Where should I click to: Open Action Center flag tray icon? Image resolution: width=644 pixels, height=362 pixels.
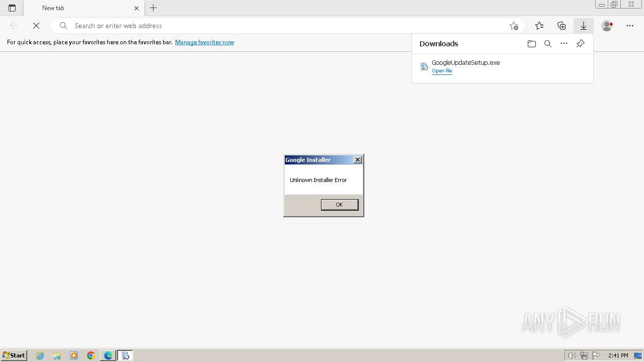pos(596,355)
